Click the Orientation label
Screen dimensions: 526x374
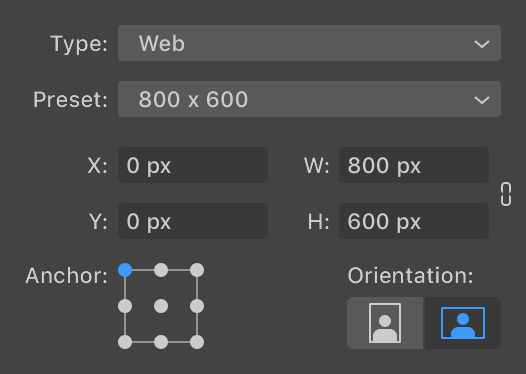tap(410, 276)
